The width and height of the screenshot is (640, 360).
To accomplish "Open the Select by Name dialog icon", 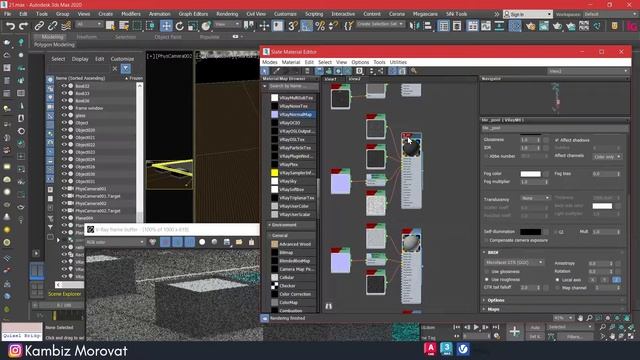I will pyautogui.click(x=124, y=26).
